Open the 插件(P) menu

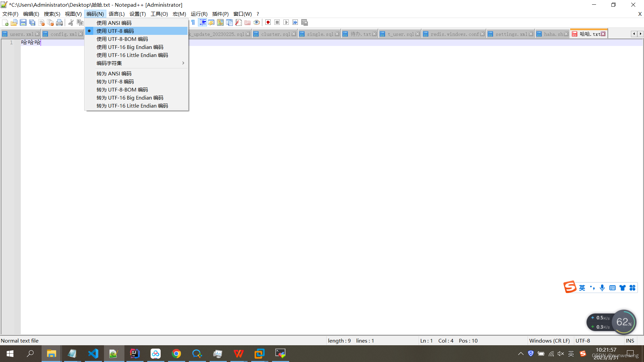click(220, 14)
